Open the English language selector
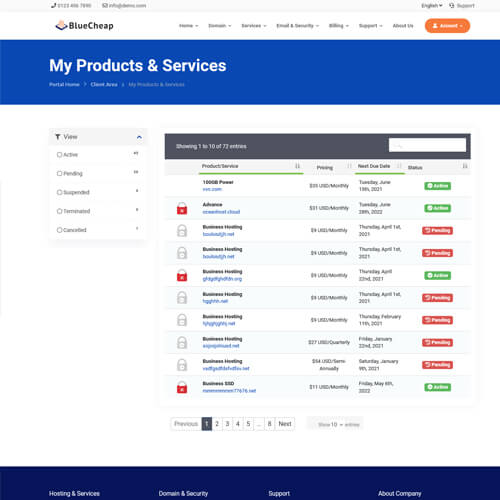The width and height of the screenshot is (500, 500). point(432,6)
